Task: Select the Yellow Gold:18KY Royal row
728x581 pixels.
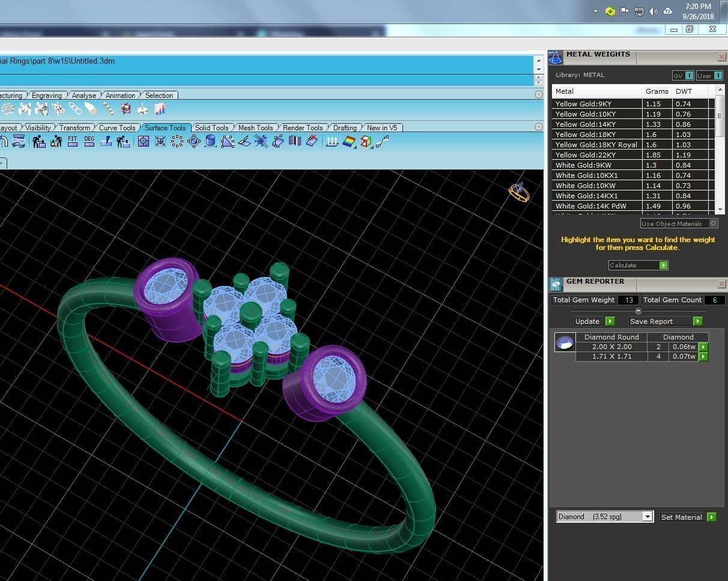Action: [633, 145]
